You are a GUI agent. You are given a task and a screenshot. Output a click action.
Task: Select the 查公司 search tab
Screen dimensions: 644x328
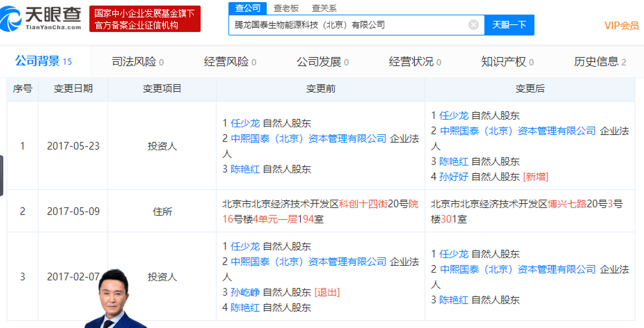248,8
